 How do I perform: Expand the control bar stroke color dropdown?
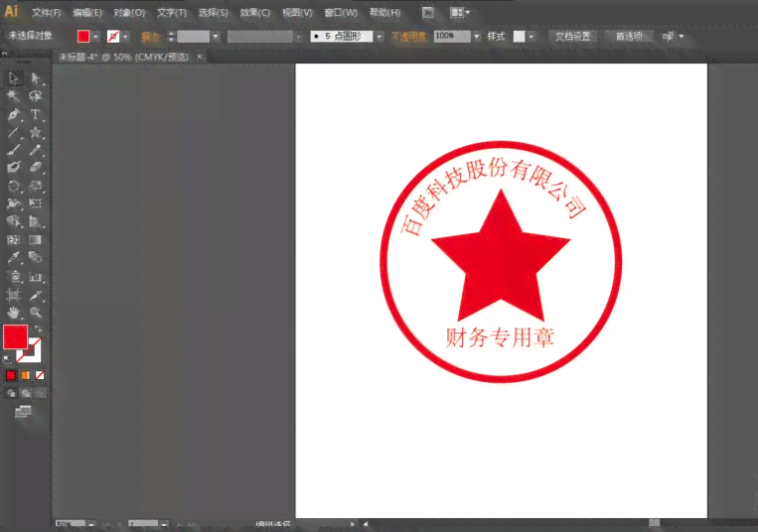pyautogui.click(x=126, y=36)
